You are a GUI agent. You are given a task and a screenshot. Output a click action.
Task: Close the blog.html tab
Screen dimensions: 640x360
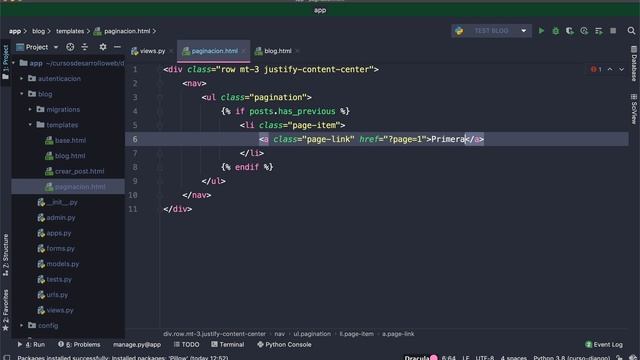[297, 51]
